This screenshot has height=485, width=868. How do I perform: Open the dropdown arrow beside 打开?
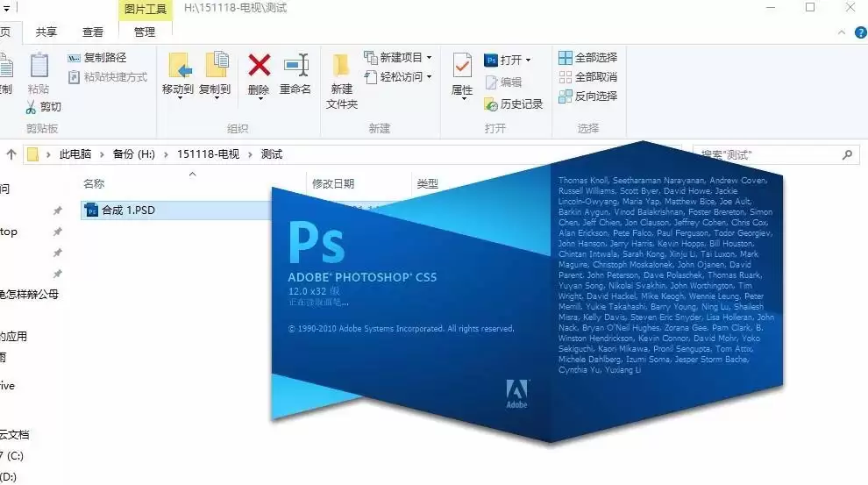pos(528,60)
